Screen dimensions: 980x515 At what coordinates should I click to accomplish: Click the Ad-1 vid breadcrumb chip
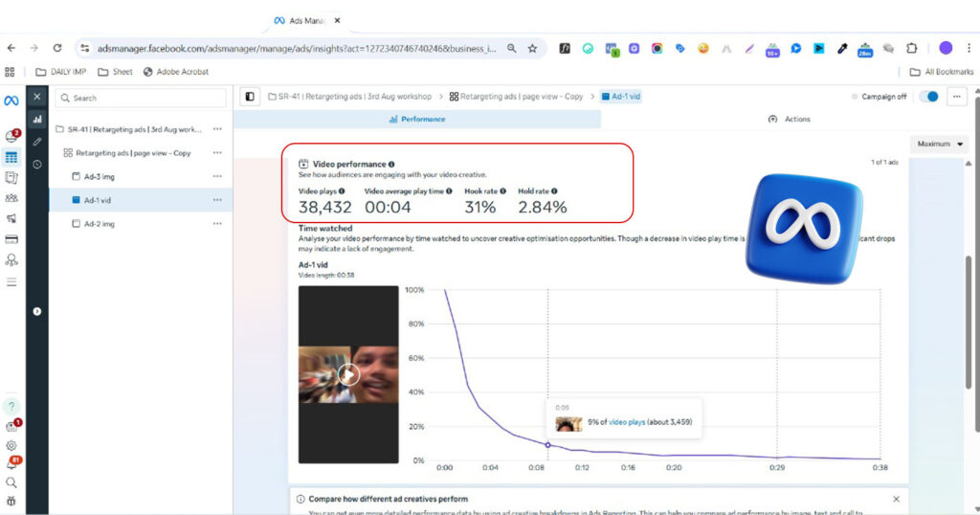pyautogui.click(x=620, y=97)
